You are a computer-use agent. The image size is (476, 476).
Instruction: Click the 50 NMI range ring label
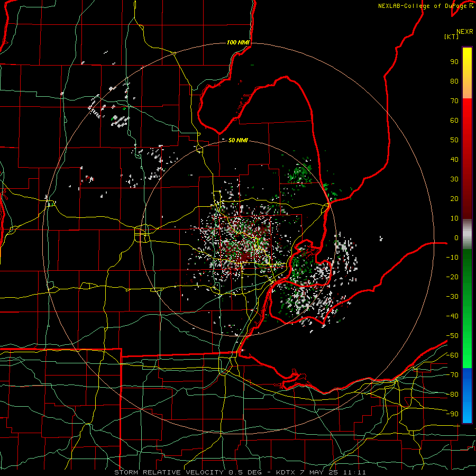click(238, 140)
